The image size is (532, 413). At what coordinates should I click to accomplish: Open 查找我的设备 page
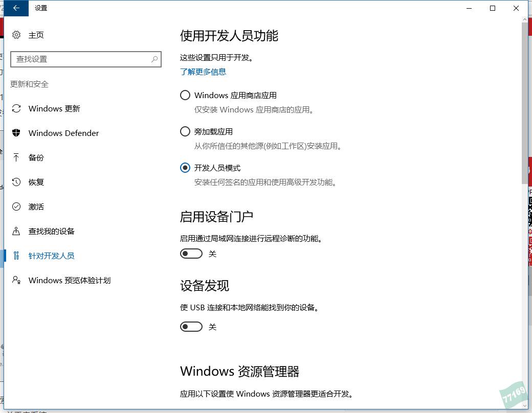[x=52, y=231]
